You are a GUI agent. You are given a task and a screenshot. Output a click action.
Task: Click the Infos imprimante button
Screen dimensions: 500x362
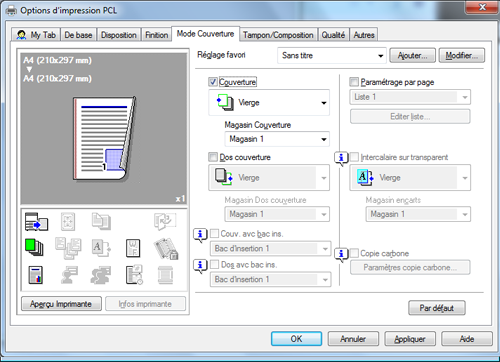pyautogui.click(x=145, y=304)
